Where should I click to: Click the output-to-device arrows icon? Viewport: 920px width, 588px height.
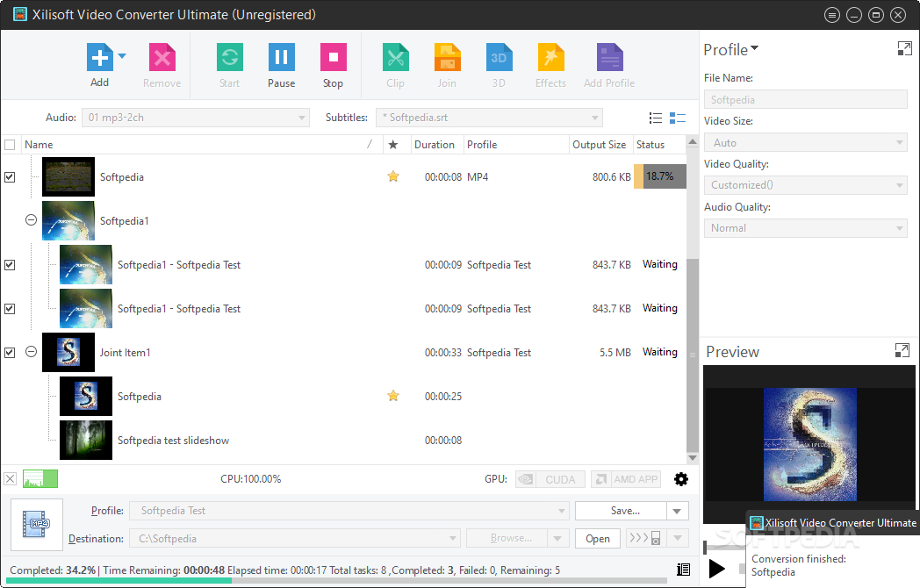coord(645,538)
